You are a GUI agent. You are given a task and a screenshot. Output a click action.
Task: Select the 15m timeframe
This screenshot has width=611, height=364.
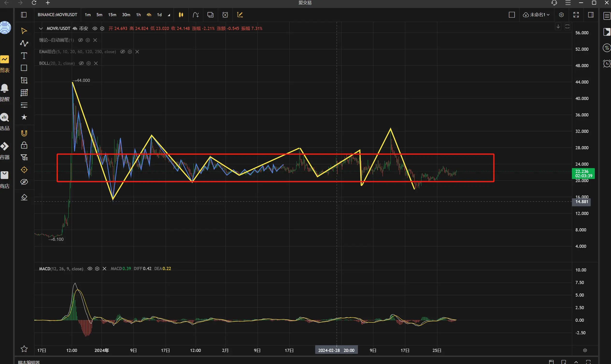point(112,15)
